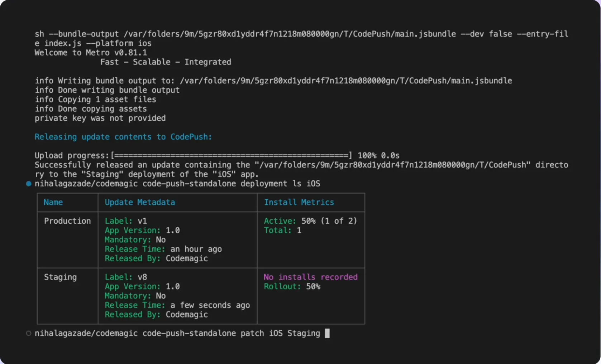Click 'Releasing update contents to CodePush:' line
Image resolution: width=601 pixels, height=364 pixels.
point(123,137)
